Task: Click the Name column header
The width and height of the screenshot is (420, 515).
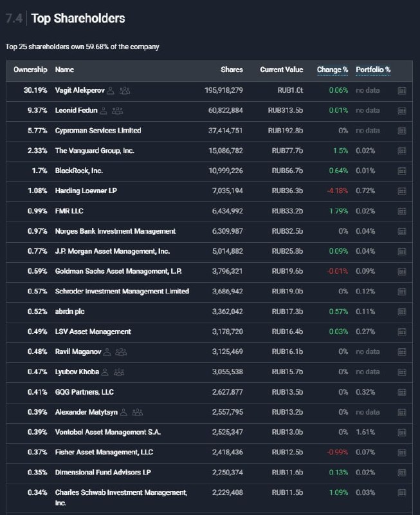Action: [64, 70]
